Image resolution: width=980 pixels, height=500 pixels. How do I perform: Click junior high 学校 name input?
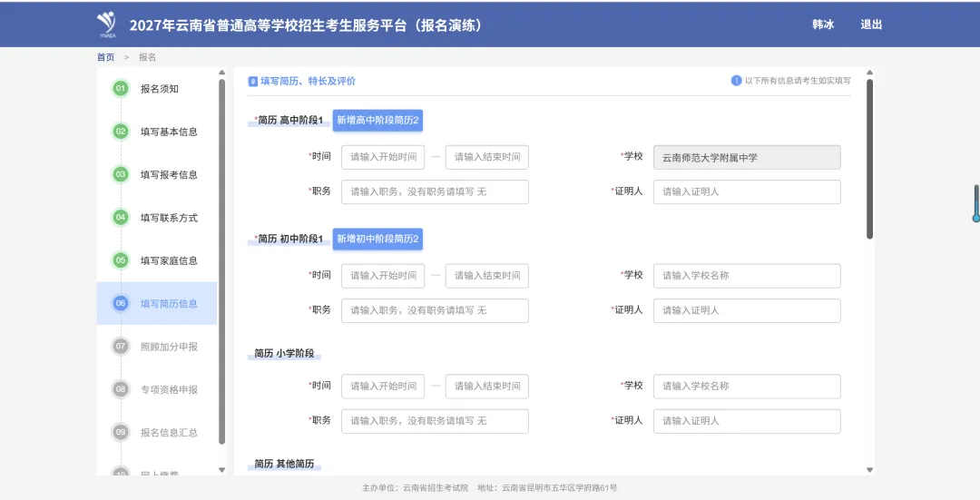[747, 276]
